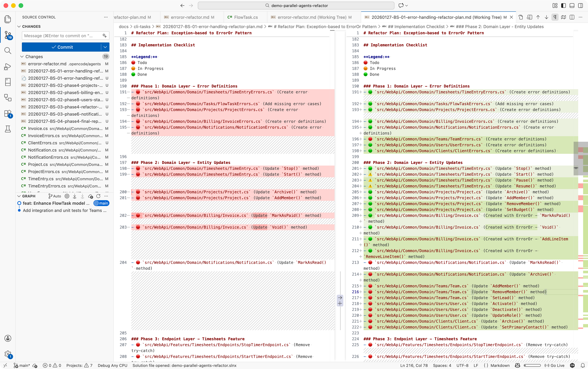The image size is (588, 369).
Task: Open the Explorer view in activity bar
Action: coord(8,19)
